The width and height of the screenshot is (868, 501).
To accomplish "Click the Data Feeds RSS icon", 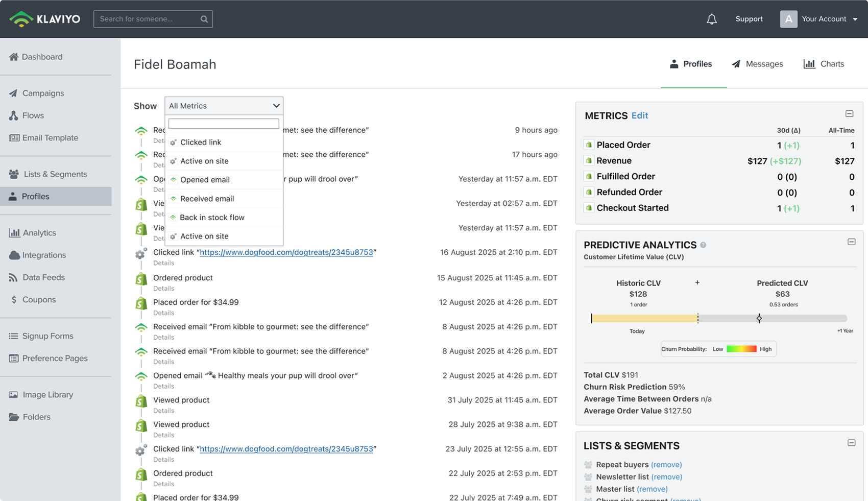I will click(x=13, y=277).
